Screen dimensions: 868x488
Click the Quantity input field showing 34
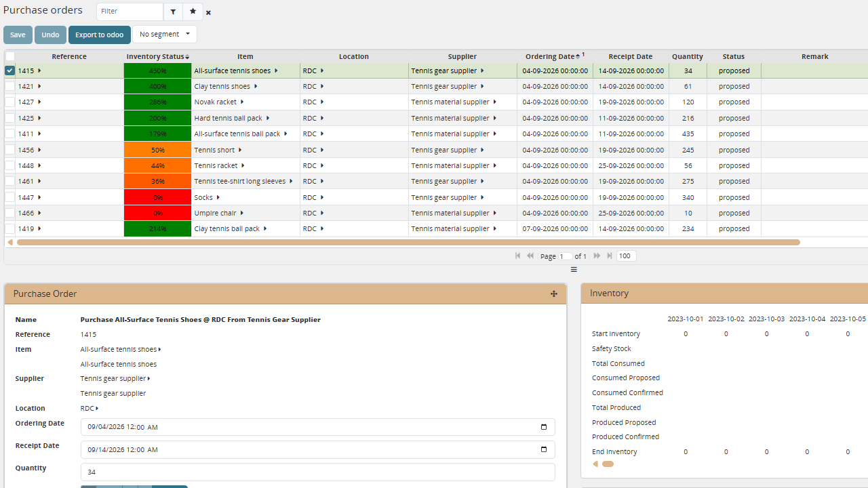pos(317,472)
